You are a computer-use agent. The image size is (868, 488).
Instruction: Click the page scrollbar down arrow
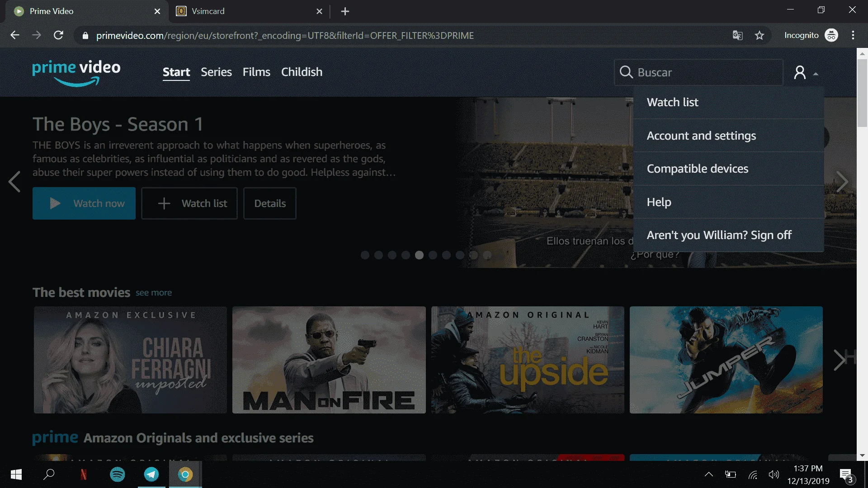(x=862, y=455)
